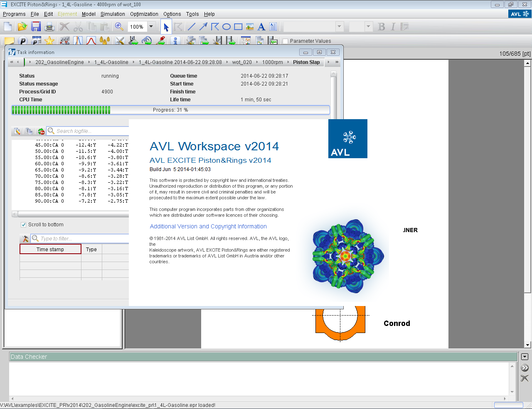This screenshot has width=532, height=409.
Task: Select the straight line drawing tool
Action: coord(192,27)
